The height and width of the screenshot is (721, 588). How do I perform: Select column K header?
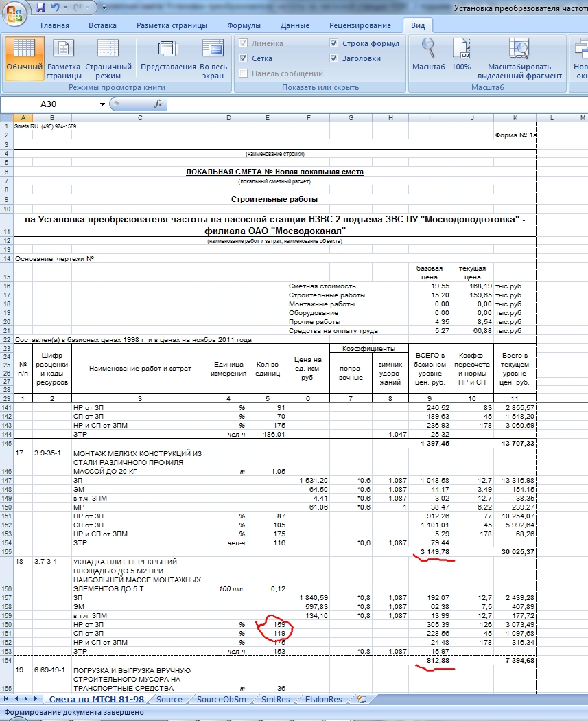point(515,117)
